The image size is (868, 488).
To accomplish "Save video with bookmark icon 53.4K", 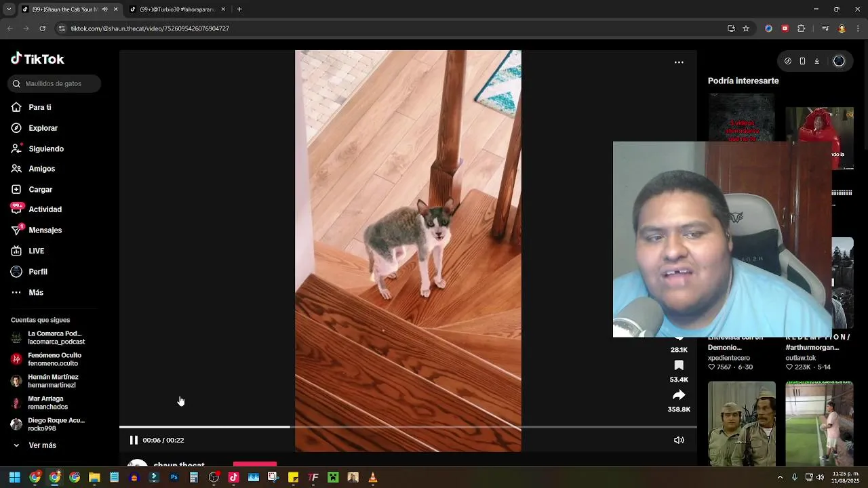I will (x=679, y=366).
